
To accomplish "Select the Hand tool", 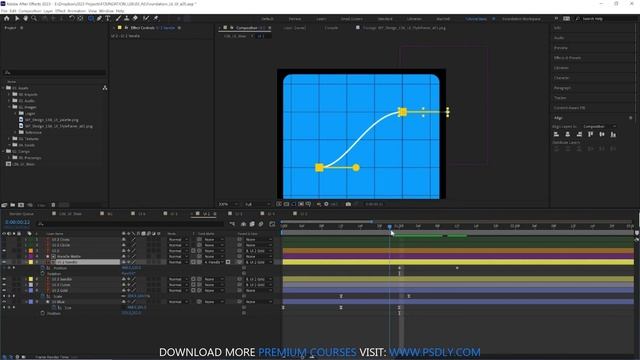I will (x=25, y=18).
